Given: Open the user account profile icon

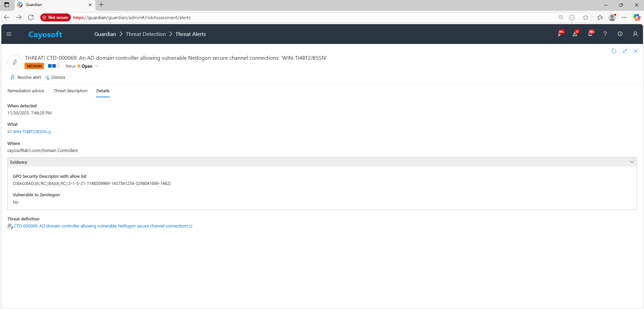Looking at the screenshot, I should pyautogui.click(x=635, y=34).
